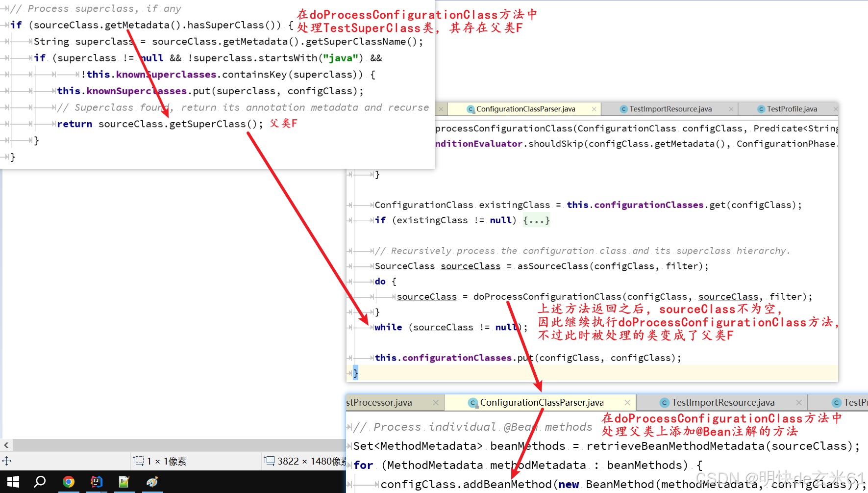The height and width of the screenshot is (493, 868).
Task: Click 'String superclass = sourceClass.getMetadata()' line
Action: click(x=228, y=41)
